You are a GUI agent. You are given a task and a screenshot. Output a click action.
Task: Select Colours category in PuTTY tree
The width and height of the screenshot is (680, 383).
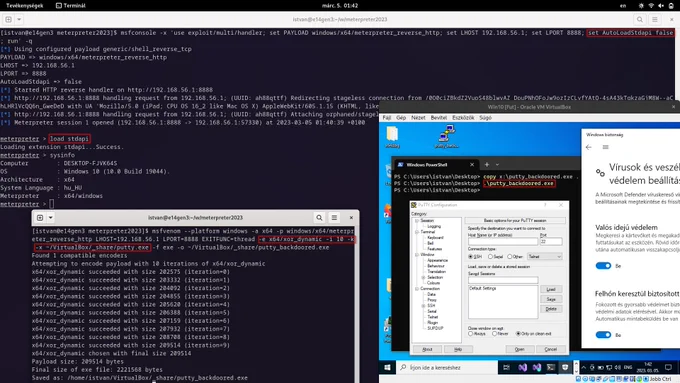(x=433, y=283)
